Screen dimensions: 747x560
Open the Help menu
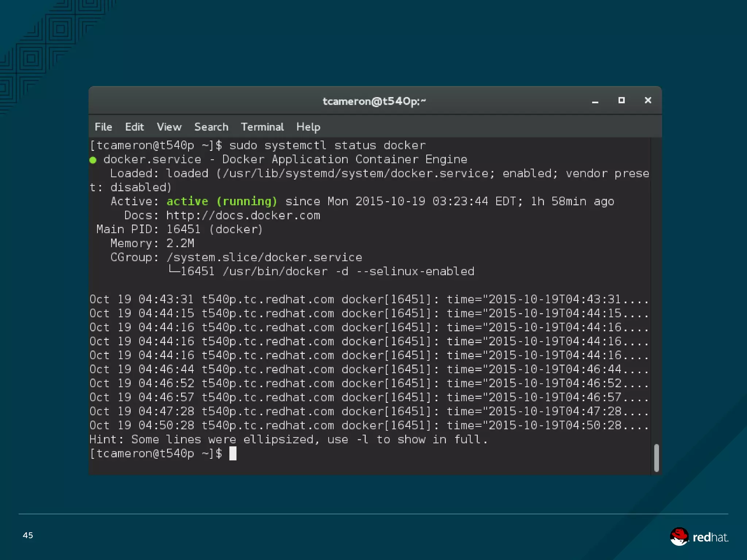[x=308, y=127]
